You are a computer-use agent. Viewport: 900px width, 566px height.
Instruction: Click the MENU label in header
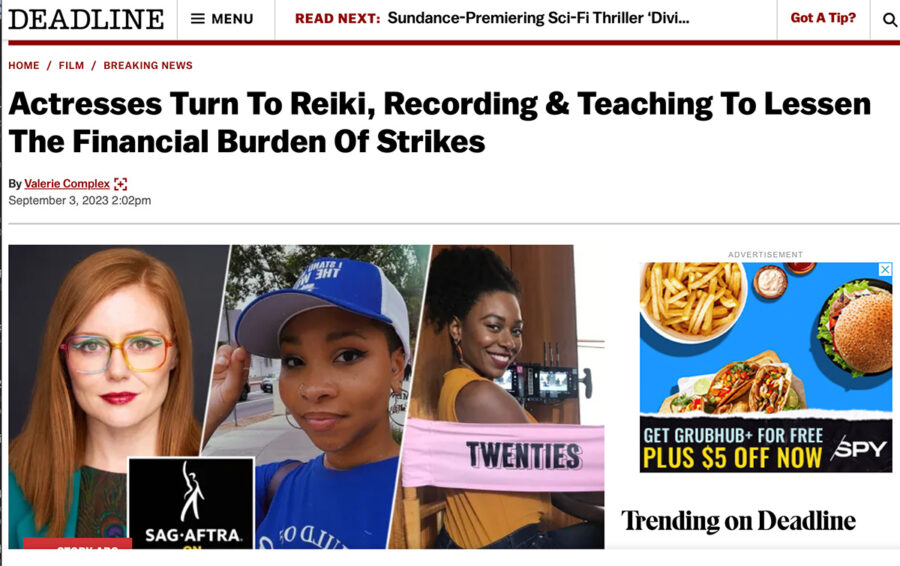point(232,19)
